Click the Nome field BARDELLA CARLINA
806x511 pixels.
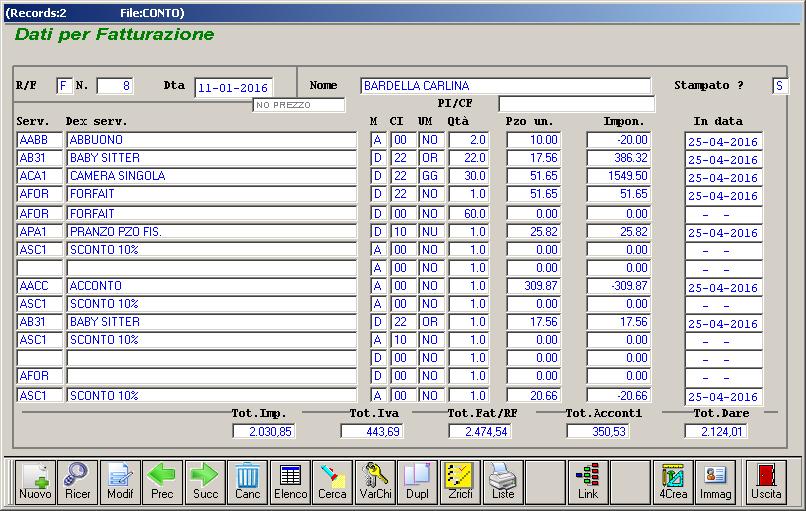(x=506, y=86)
